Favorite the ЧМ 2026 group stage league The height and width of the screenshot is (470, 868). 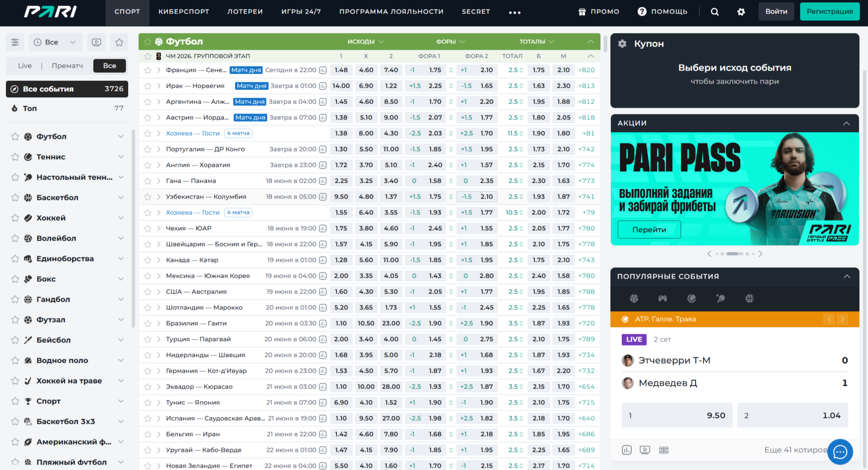pyautogui.click(x=147, y=56)
